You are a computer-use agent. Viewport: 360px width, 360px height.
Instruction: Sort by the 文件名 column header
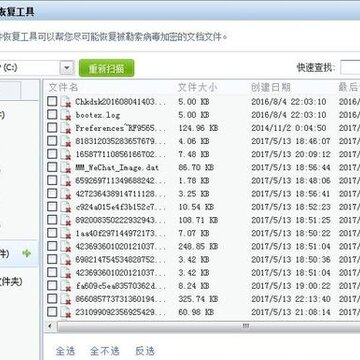click(x=63, y=87)
